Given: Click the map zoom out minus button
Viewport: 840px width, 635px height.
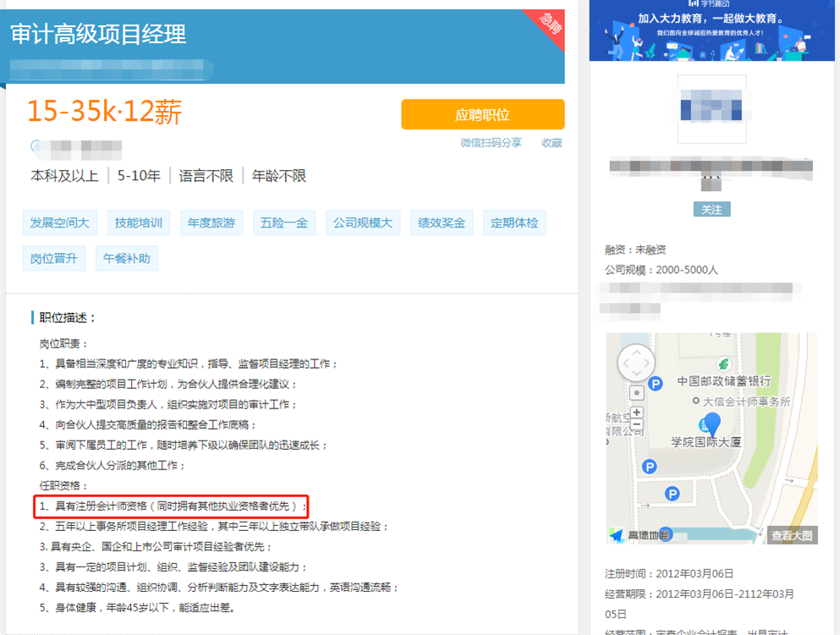Looking at the screenshot, I should pyautogui.click(x=636, y=424).
